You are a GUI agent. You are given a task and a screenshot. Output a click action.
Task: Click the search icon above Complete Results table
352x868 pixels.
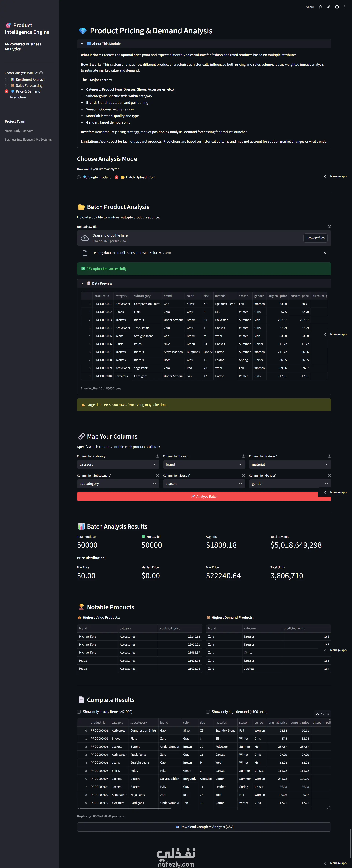click(x=322, y=714)
